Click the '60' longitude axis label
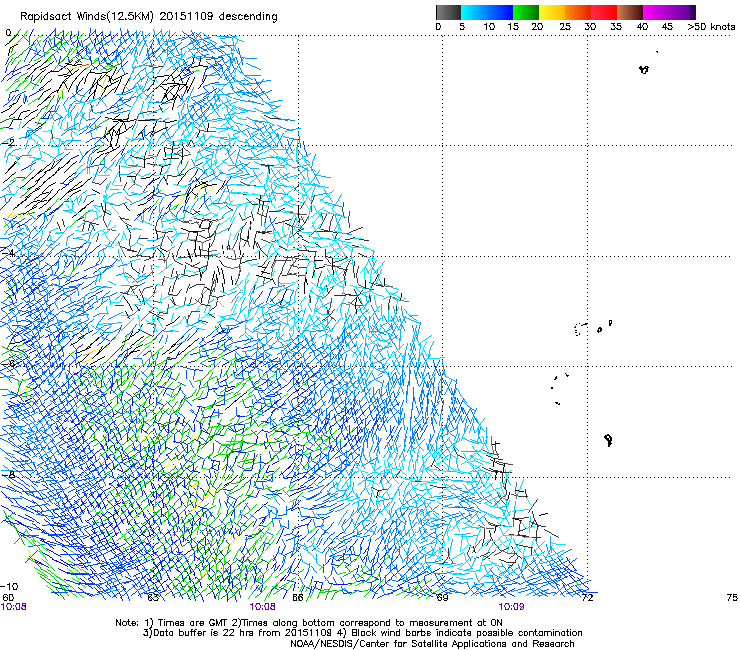The height and width of the screenshot is (650, 740). pyautogui.click(x=8, y=598)
